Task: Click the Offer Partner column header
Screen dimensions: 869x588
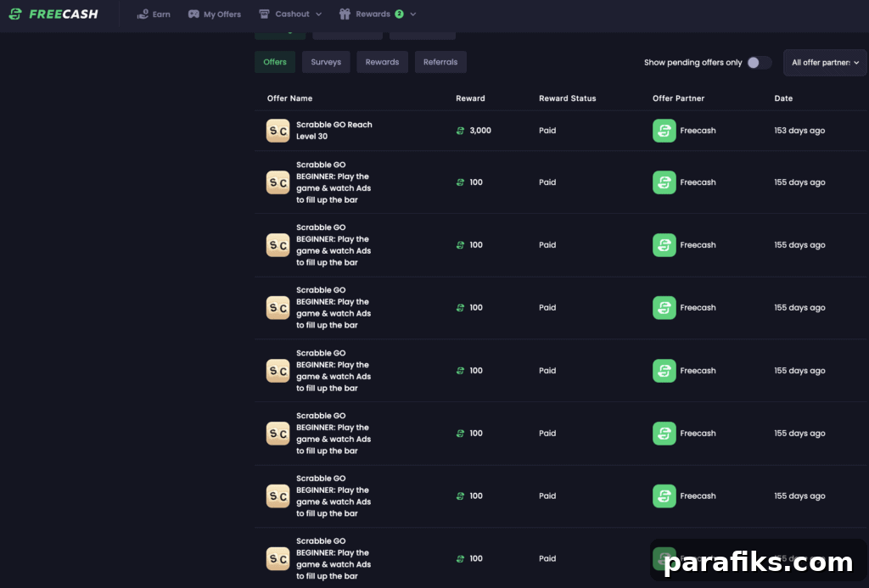Action: 678,98
